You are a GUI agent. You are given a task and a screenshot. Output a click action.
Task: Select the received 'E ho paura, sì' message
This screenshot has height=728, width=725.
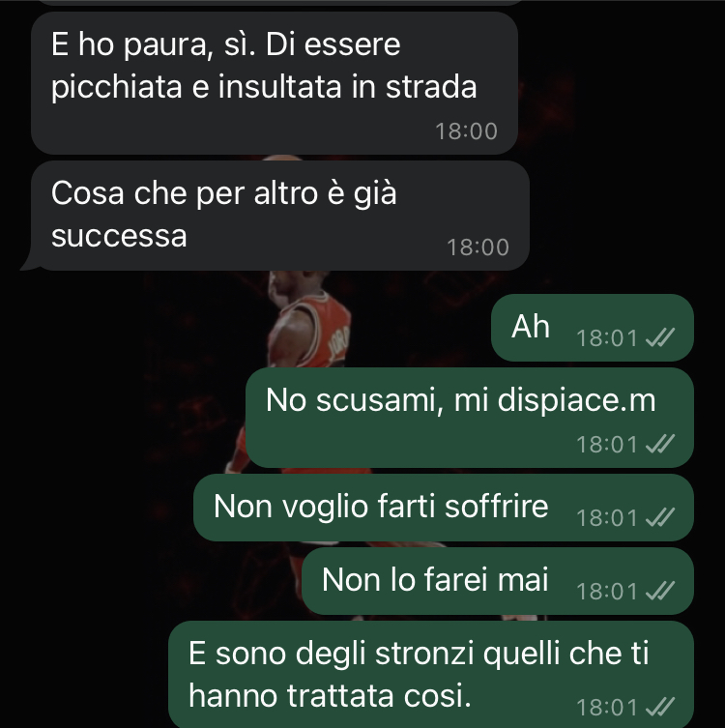275,83
